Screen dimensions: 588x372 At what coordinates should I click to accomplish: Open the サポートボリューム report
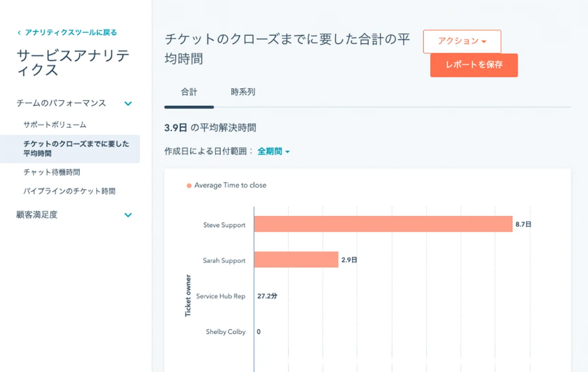55,125
